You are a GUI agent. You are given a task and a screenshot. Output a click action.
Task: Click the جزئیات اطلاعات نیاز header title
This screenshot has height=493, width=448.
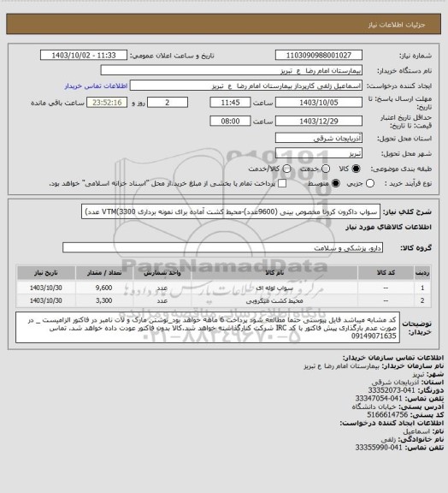(397, 25)
